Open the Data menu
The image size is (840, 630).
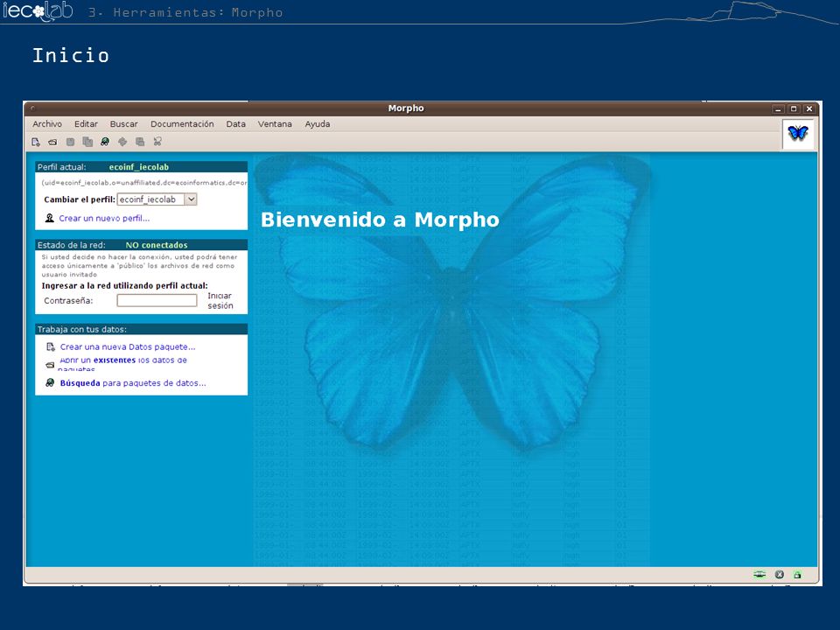(x=235, y=123)
